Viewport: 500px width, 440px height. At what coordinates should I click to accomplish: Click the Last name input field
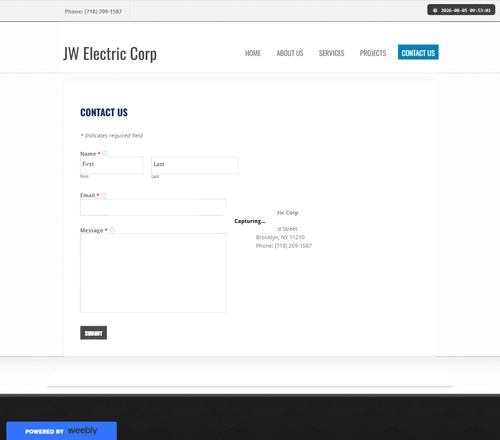point(195,165)
